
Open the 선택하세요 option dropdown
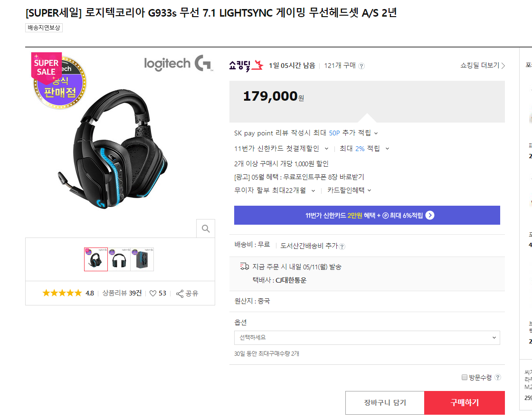[x=367, y=338]
